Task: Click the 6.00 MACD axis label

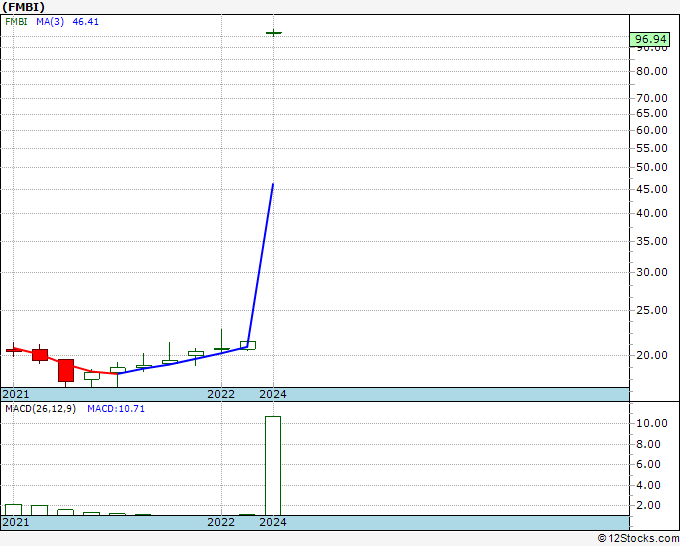Action: pyautogui.click(x=648, y=464)
